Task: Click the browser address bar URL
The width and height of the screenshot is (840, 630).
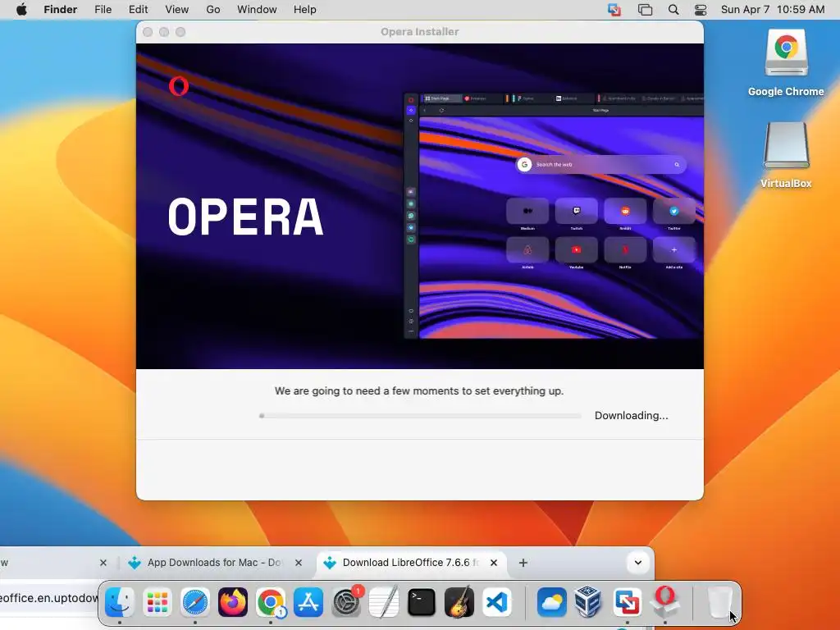Action: click(49, 598)
